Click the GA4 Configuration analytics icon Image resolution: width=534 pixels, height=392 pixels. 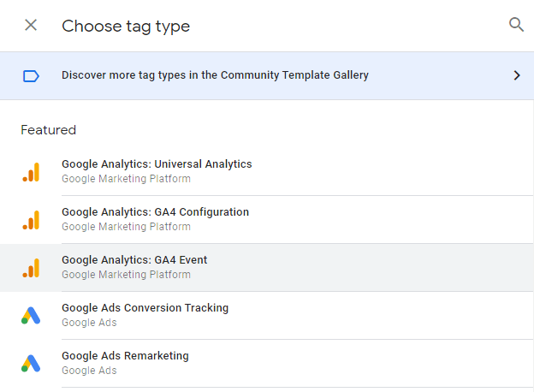coord(31,220)
